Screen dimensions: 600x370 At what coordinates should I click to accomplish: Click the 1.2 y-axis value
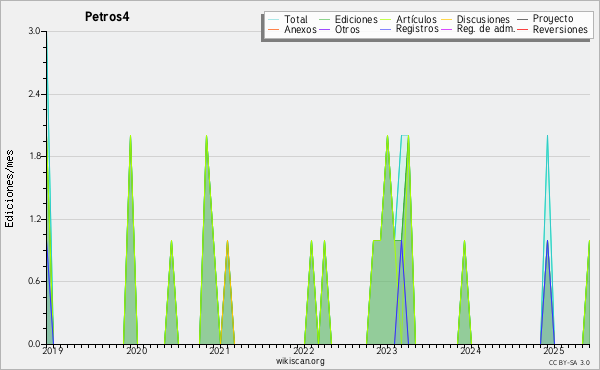34,219
